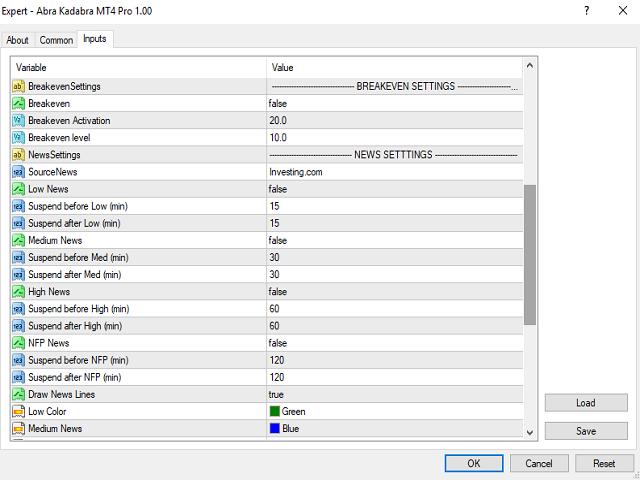Click the Green color swatch for Low Color
This screenshot has height=480, width=640.
pos(275,411)
